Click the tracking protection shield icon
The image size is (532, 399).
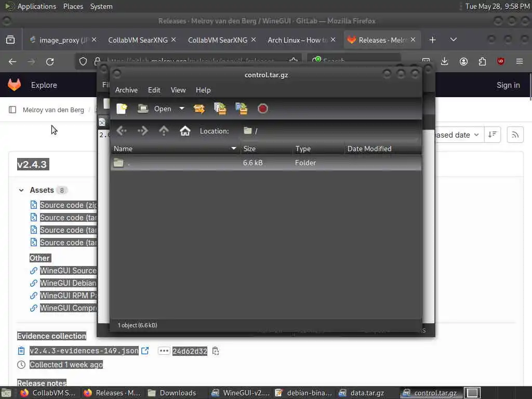pos(83,61)
